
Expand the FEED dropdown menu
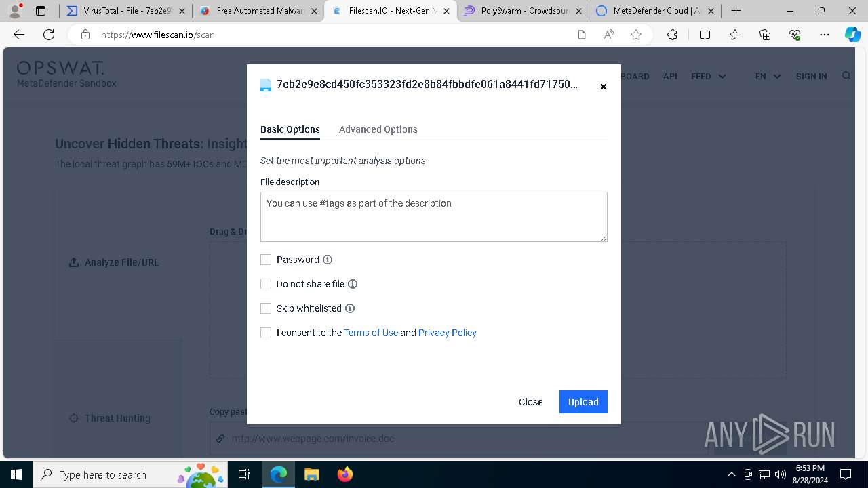(708, 77)
